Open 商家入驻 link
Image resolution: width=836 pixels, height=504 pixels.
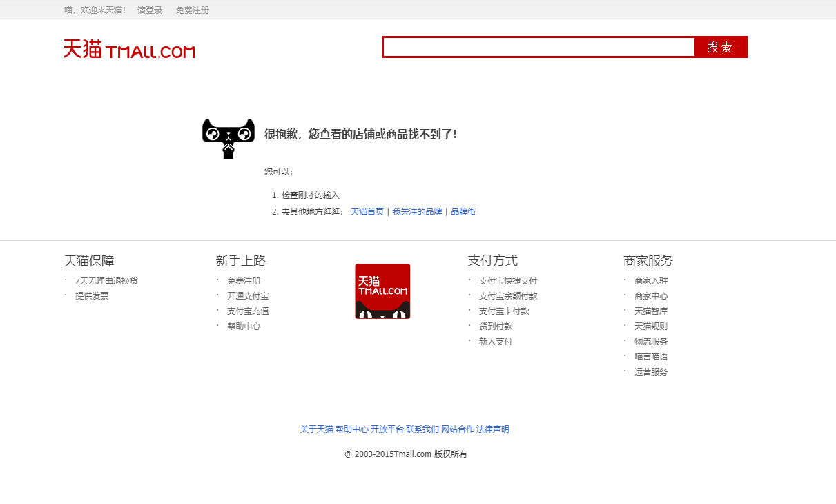(651, 281)
